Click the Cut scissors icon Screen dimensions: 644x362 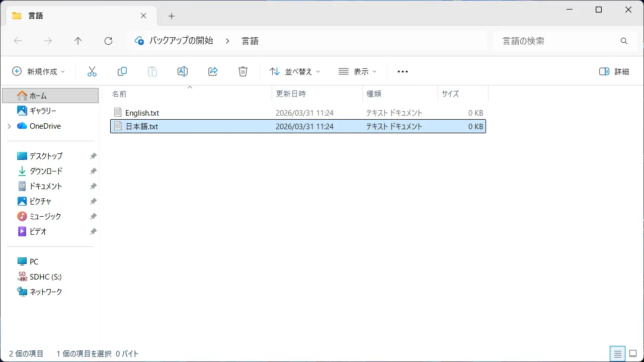[x=92, y=71]
